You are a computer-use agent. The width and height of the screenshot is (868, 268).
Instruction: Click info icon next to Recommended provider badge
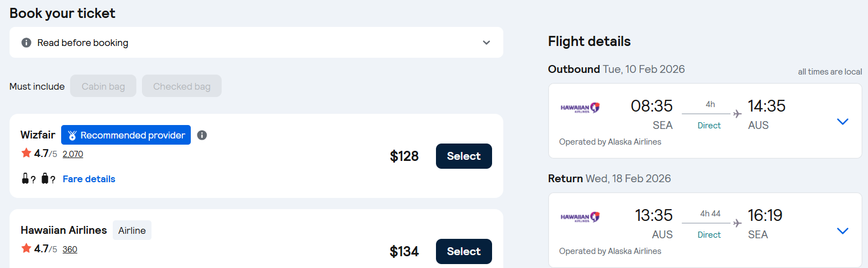pos(202,135)
